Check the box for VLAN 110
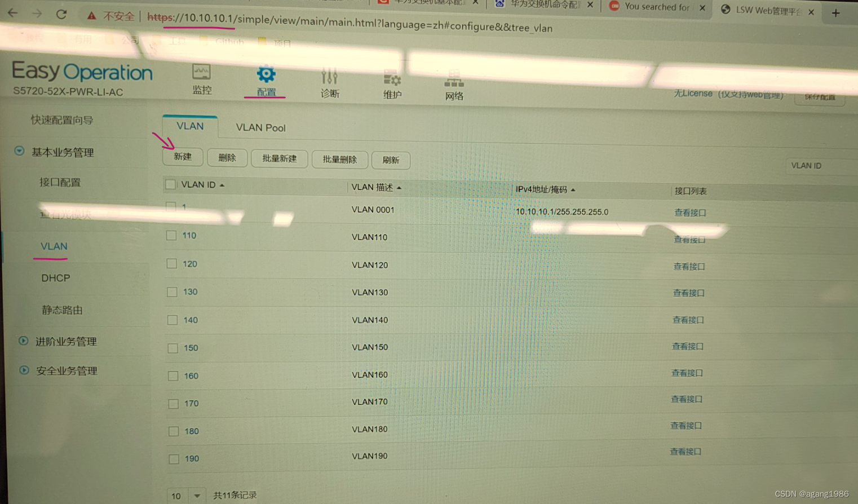Viewport: 858px width, 504px height. [x=171, y=235]
